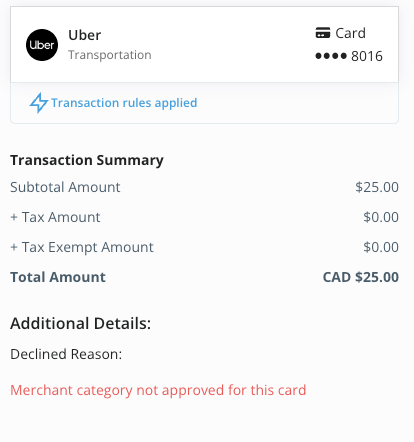The height and width of the screenshot is (442, 414).
Task: Click the CAD $25.00 total value
Action: tap(361, 277)
